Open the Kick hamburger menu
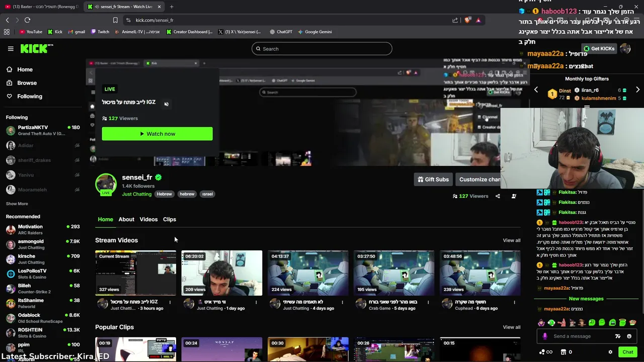The width and height of the screenshot is (644, 362). pos(11,49)
